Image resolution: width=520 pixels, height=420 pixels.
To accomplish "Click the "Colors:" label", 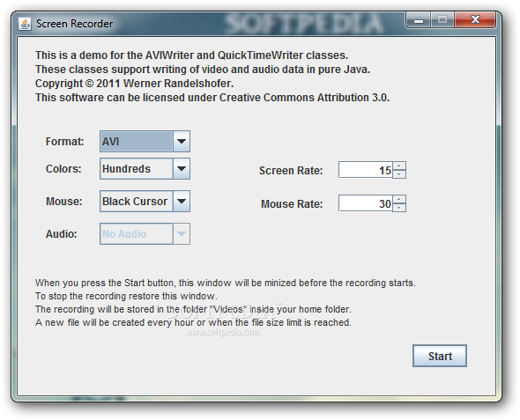I will point(63,169).
